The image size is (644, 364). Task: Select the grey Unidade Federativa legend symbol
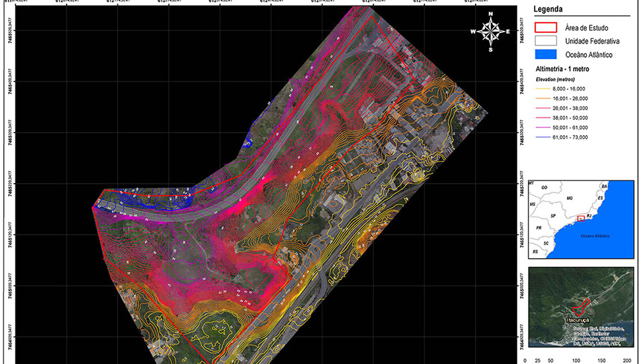pos(545,42)
